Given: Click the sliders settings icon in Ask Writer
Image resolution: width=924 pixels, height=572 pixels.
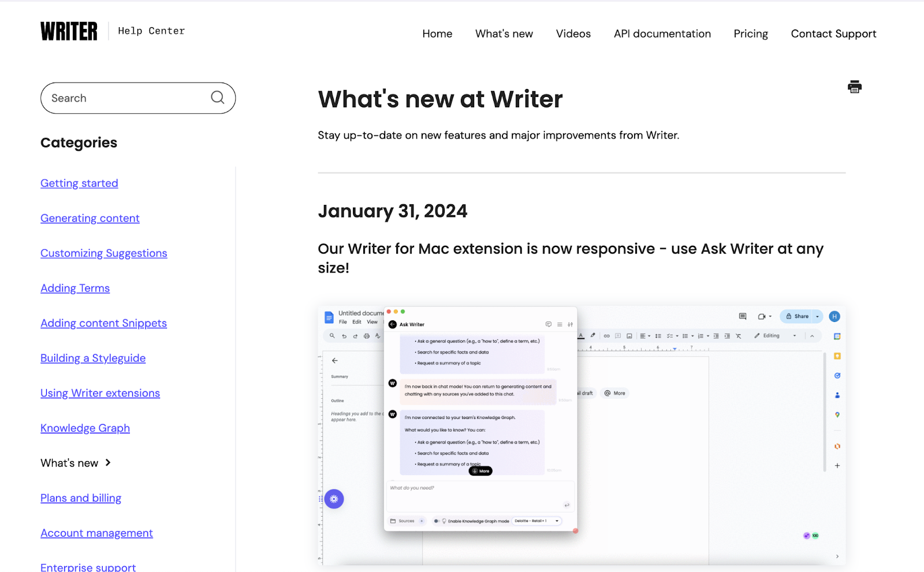Looking at the screenshot, I should coord(571,324).
